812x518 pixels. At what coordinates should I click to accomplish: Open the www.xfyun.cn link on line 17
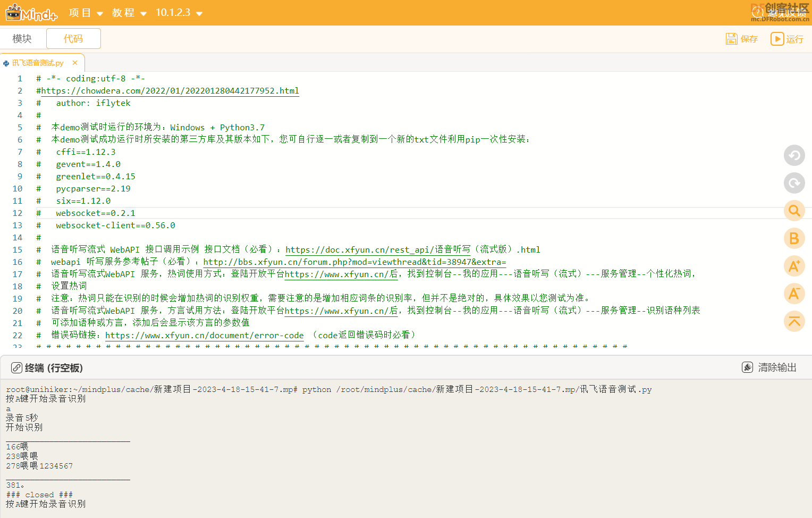pyautogui.click(x=341, y=274)
